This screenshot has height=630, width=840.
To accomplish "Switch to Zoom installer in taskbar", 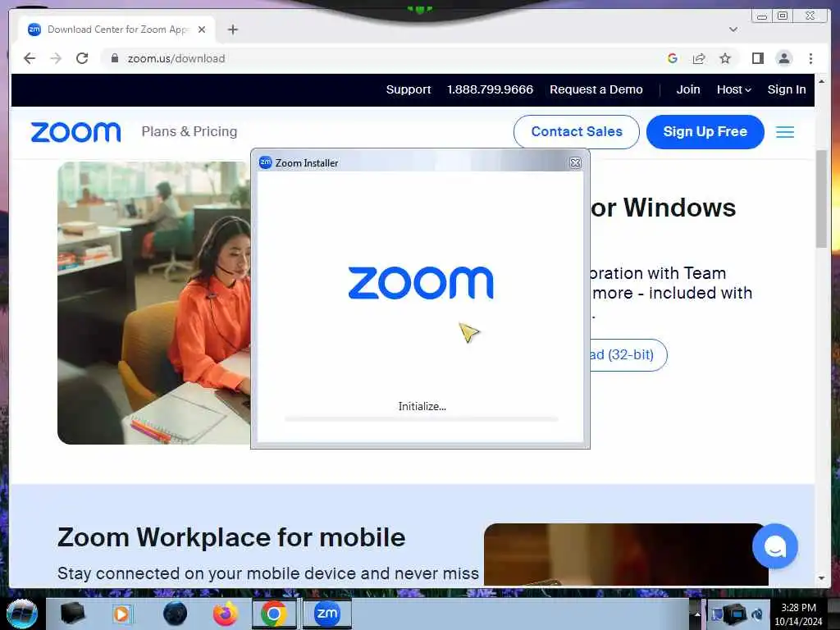I will tap(326, 614).
